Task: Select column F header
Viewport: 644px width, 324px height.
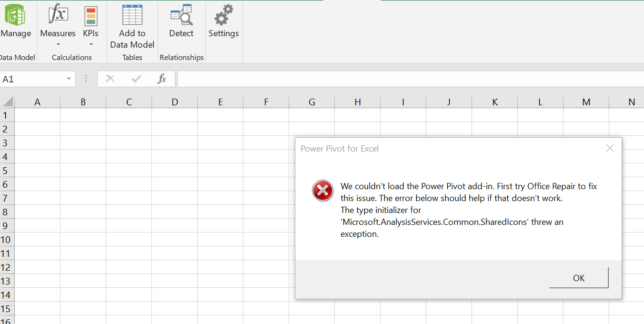Action: click(x=266, y=101)
